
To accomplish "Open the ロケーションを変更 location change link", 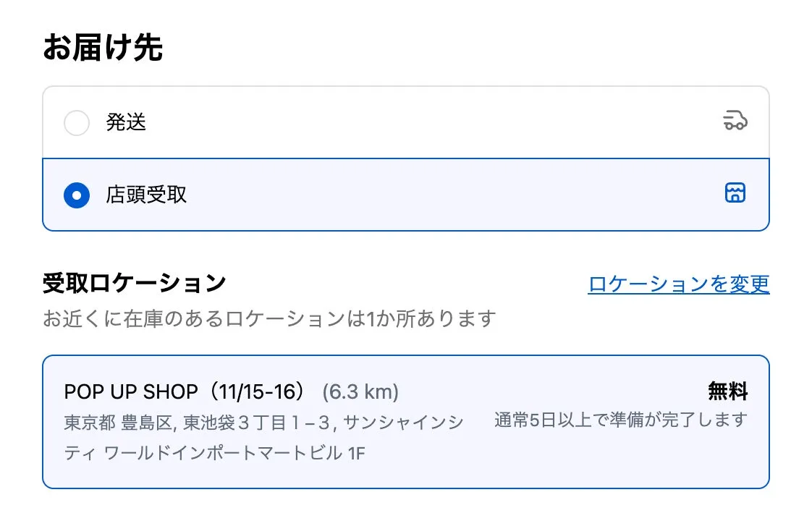I will tap(678, 283).
